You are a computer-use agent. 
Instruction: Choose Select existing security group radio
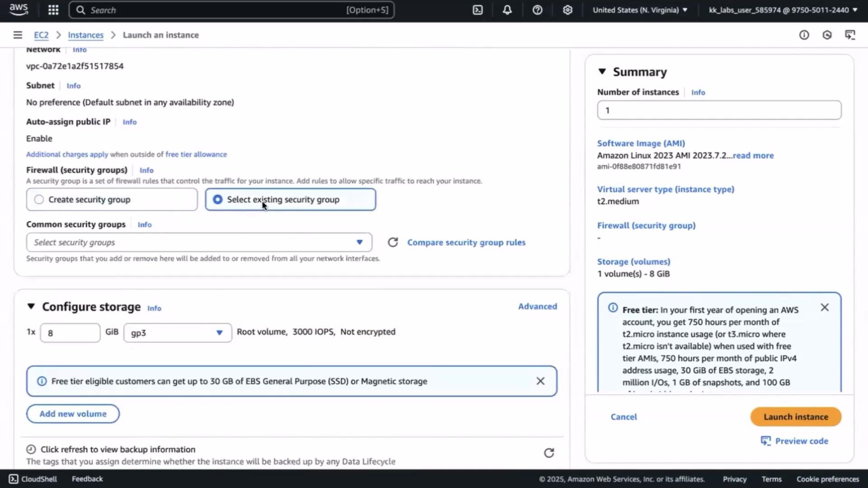point(217,199)
